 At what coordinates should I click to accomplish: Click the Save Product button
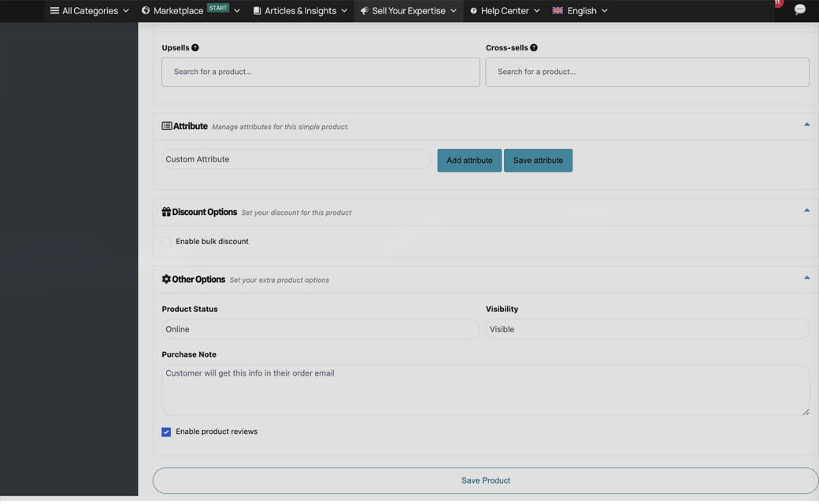point(485,480)
